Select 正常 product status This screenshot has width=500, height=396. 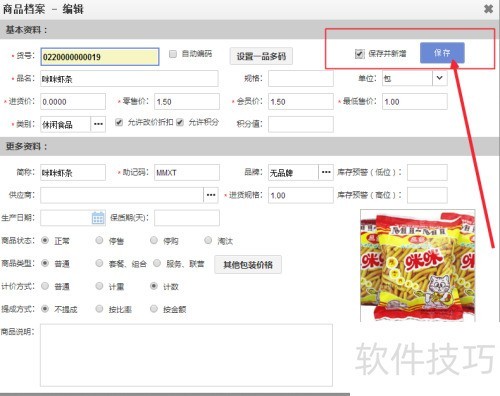pos(45,240)
